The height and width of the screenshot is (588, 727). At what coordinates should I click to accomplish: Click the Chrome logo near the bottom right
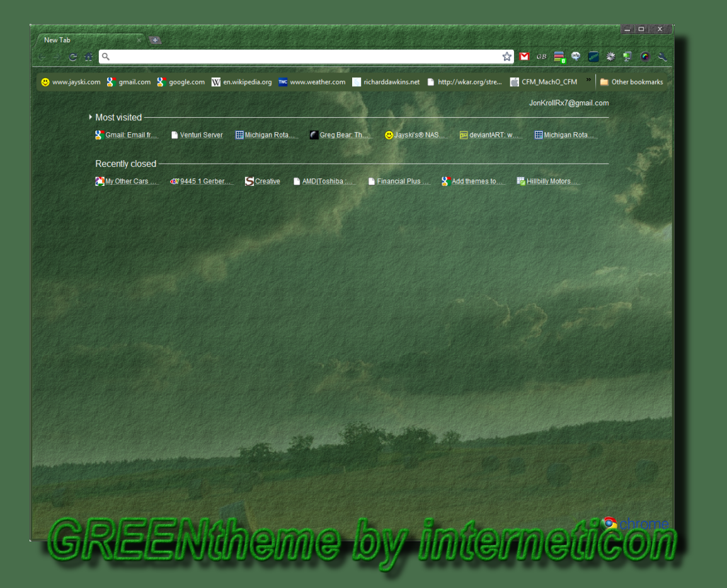[x=609, y=523]
